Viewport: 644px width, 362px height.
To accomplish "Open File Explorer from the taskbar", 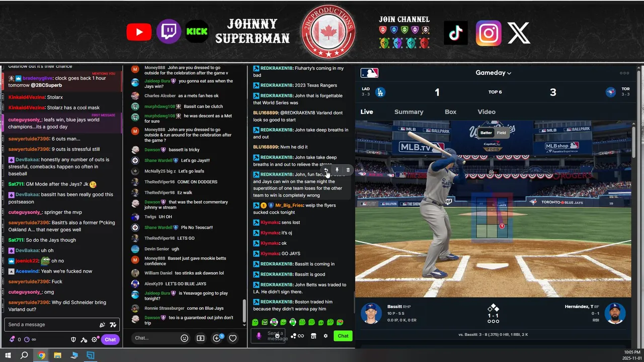I will tap(58, 355).
